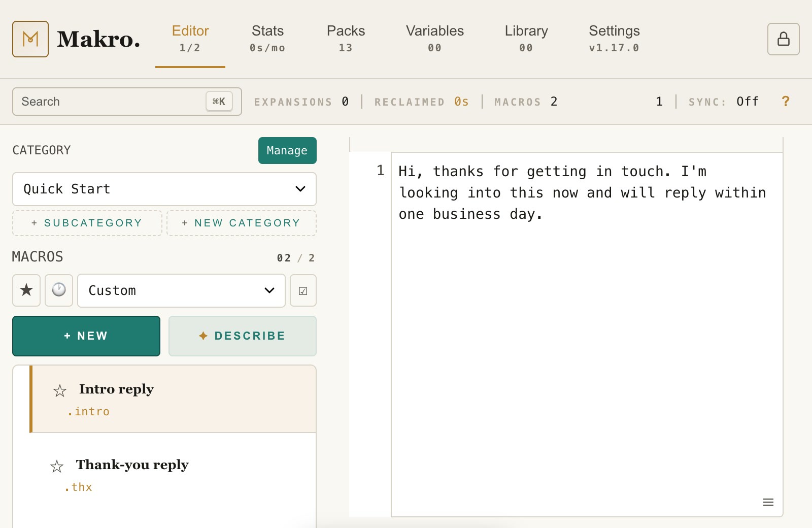This screenshot has width=812, height=528.
Task: Add a subcategory with + SUBCATEGORY
Action: pyautogui.click(x=87, y=223)
